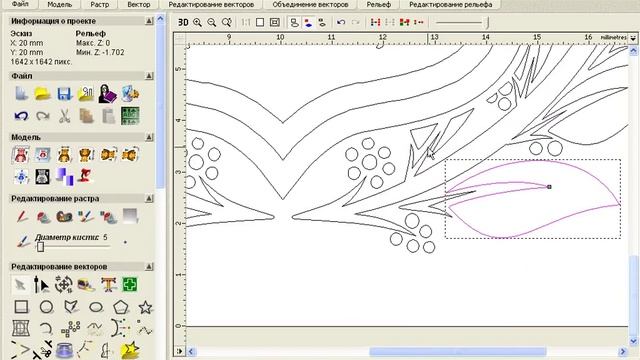
Task: Click the Scissors cut icon
Action: [x=64, y=116]
